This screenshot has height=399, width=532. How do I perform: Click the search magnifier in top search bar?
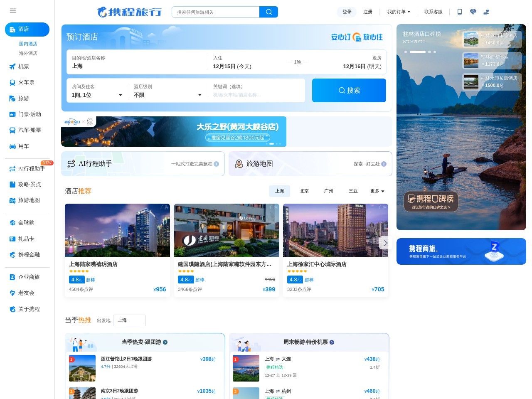pyautogui.click(x=268, y=12)
